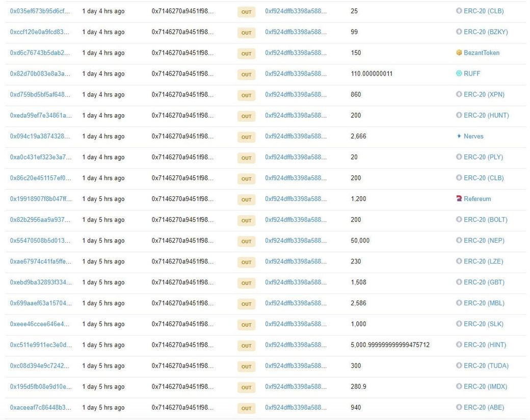Open transaction hash 0x82d70b083e8a3a...
Screen dimensions: 530x420
40,74
